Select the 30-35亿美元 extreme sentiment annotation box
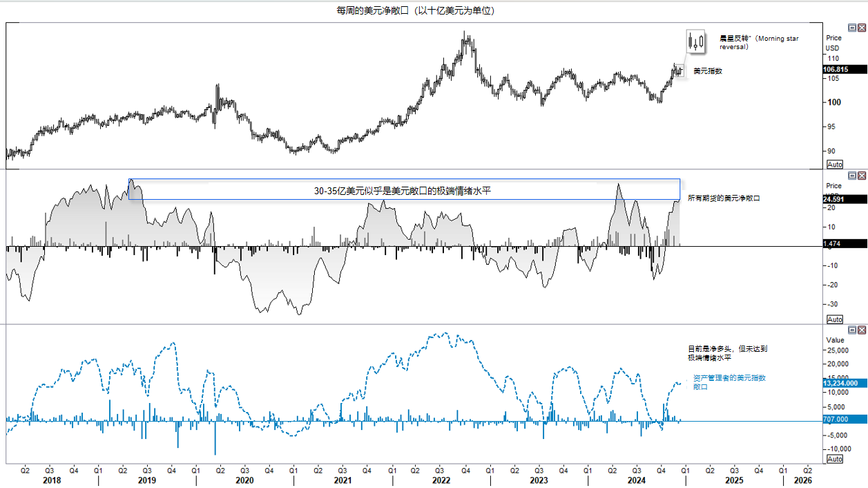Viewport: 868px width, 488px height. (404, 190)
